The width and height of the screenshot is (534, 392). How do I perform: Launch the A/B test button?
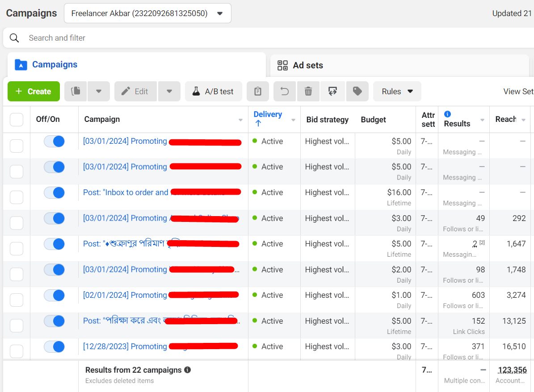(213, 92)
